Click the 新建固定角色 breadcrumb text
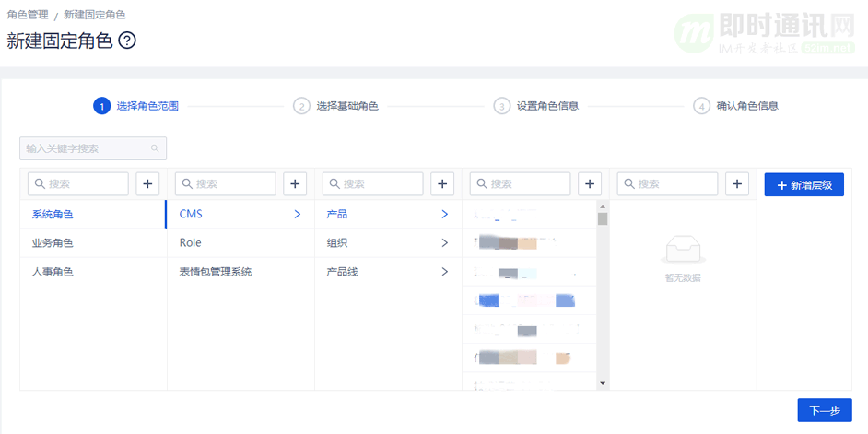 [x=95, y=15]
